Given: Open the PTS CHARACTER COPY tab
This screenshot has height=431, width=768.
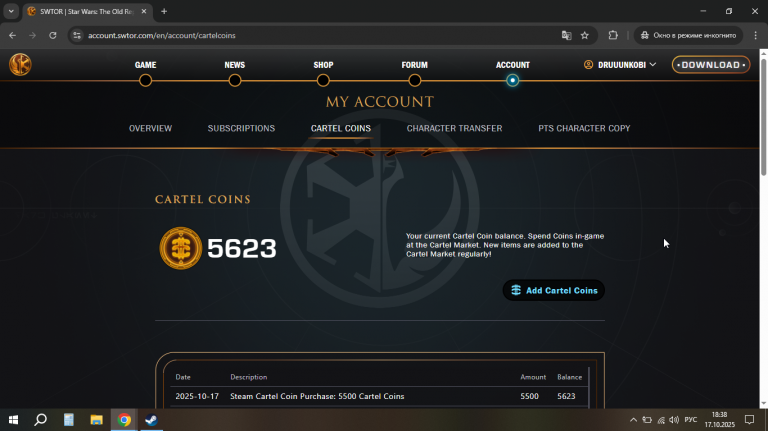Looking at the screenshot, I should (x=584, y=128).
